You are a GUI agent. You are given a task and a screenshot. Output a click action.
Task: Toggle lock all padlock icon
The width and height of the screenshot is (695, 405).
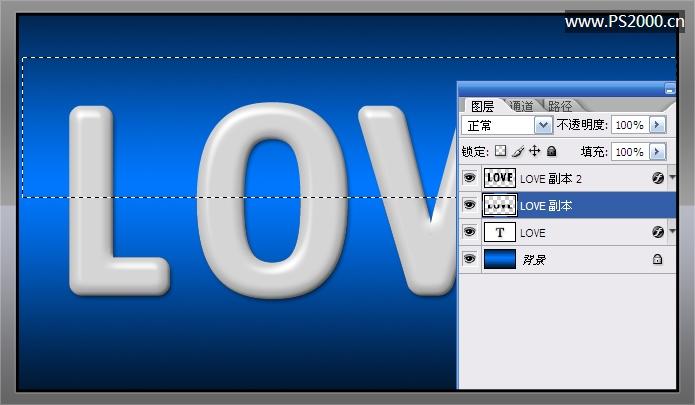pyautogui.click(x=551, y=151)
